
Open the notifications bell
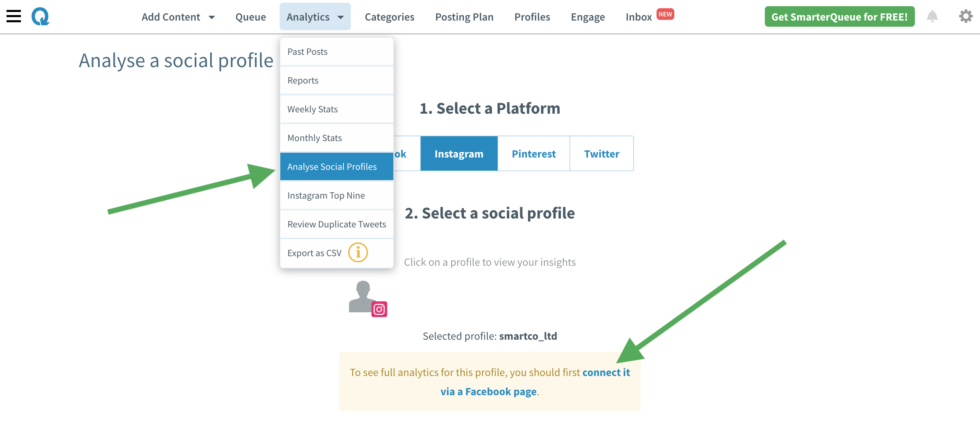pyautogui.click(x=932, y=16)
